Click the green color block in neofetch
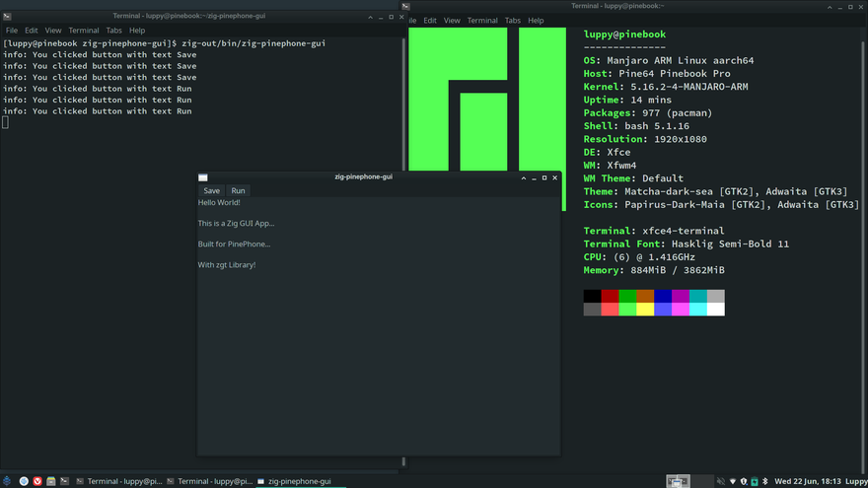The height and width of the screenshot is (488, 868). (627, 296)
